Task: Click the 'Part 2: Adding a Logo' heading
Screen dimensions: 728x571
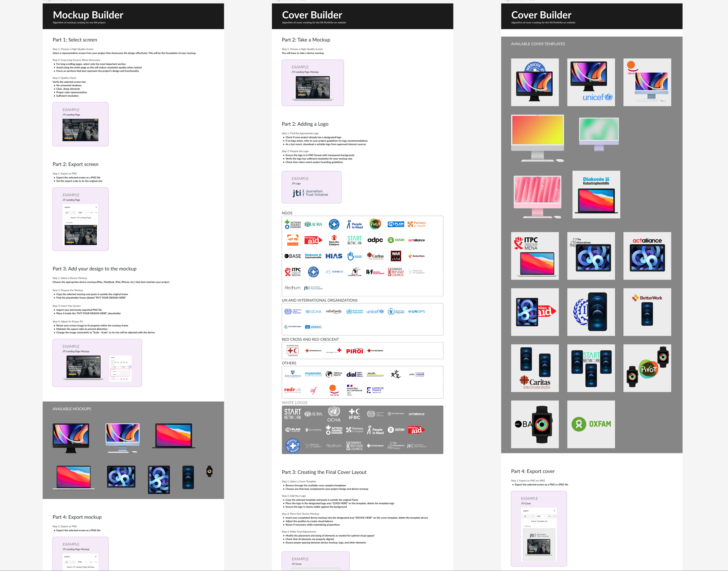Action: (305, 124)
